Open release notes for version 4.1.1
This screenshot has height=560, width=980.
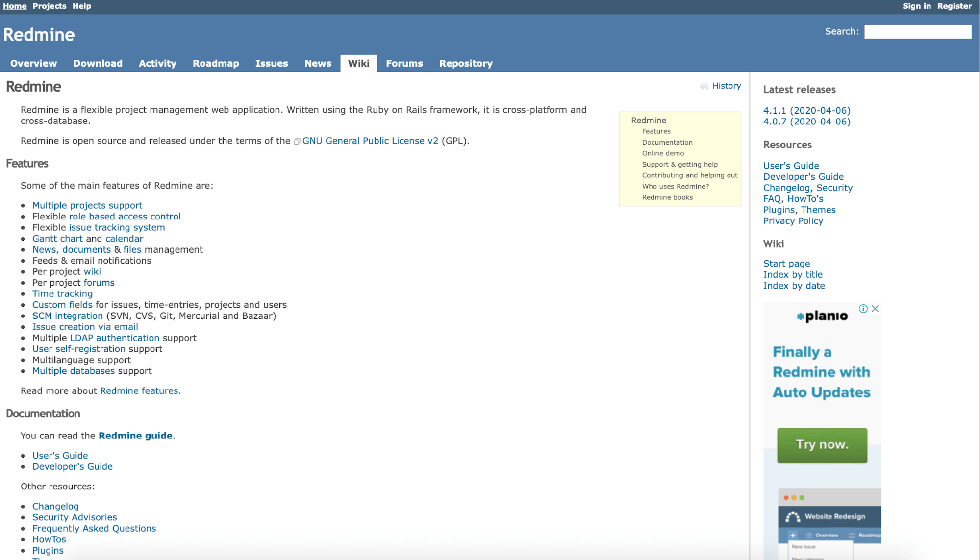(x=806, y=110)
